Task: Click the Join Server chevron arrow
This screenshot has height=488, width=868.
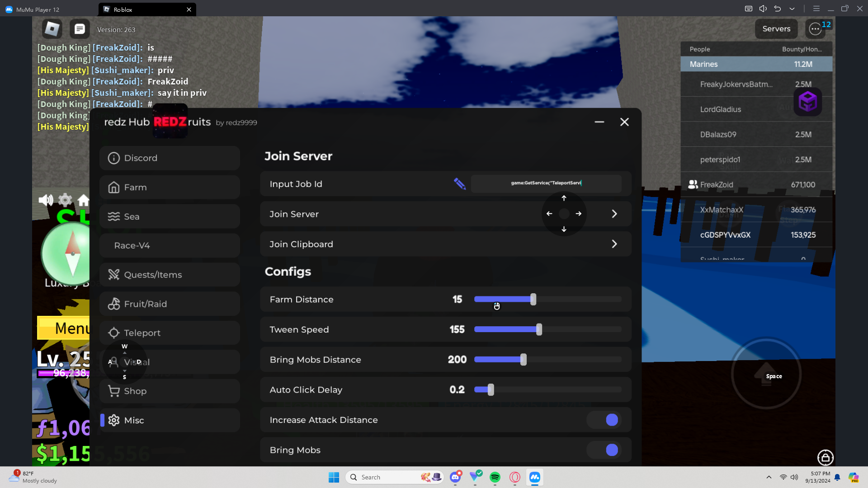Action: (x=614, y=214)
